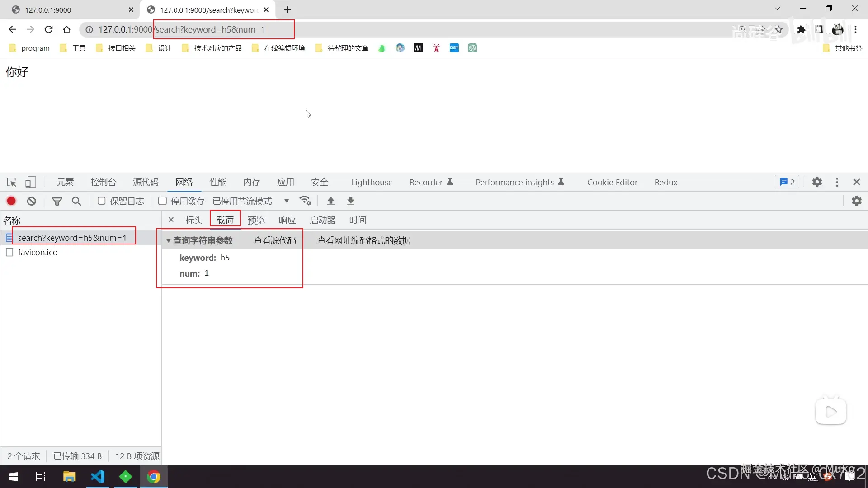Click the inspect element picker icon
868x488 pixels.
[12, 182]
